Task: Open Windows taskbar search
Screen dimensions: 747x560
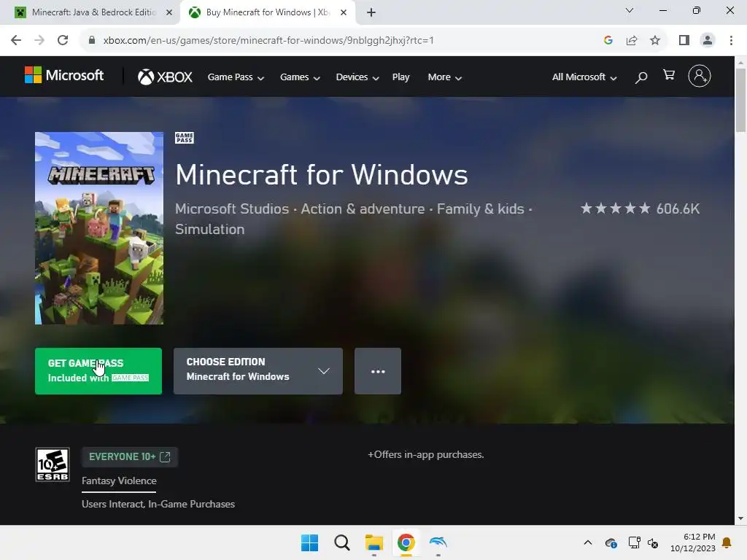Action: [x=341, y=542]
